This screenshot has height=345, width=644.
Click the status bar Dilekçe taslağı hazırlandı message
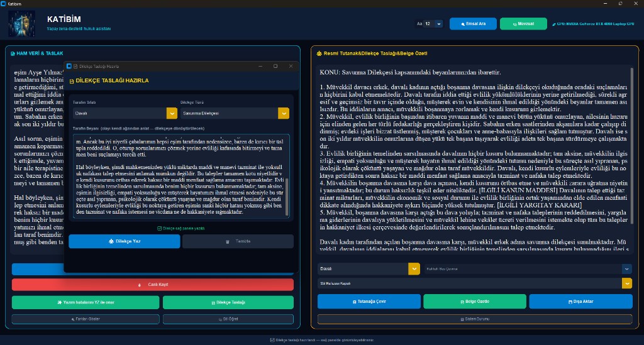pos(325,340)
